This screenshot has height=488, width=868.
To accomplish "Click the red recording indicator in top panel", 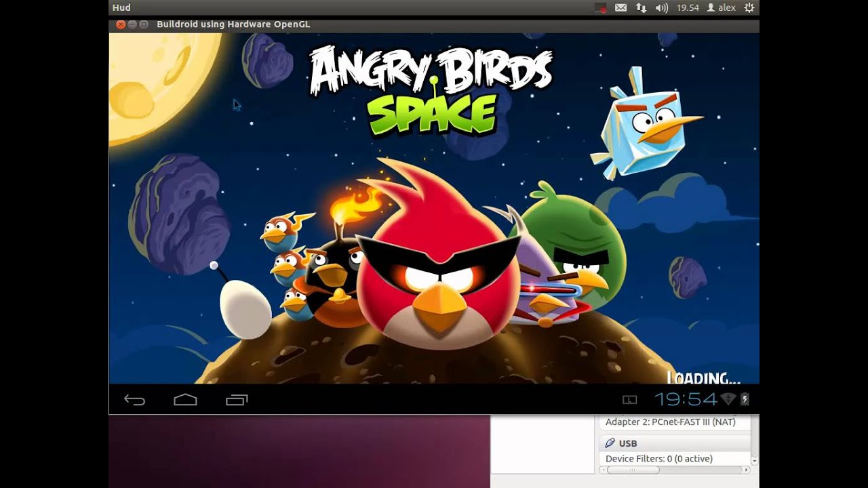I will point(600,7).
